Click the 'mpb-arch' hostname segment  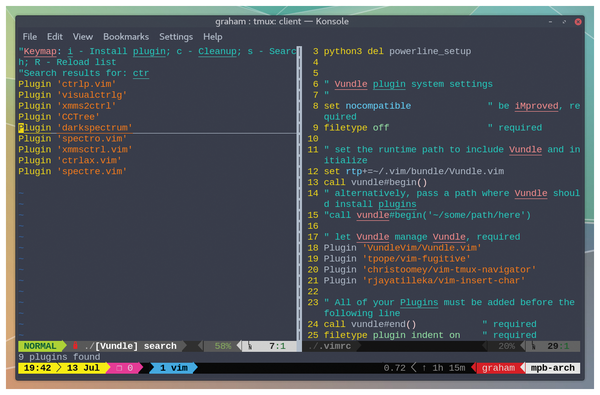click(553, 368)
